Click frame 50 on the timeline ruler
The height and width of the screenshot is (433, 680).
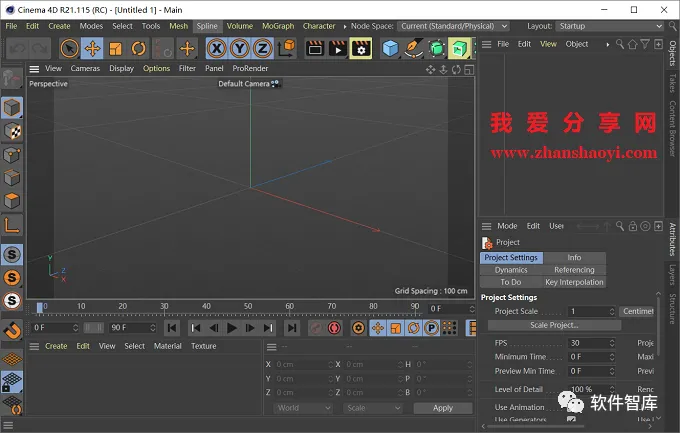coord(248,307)
